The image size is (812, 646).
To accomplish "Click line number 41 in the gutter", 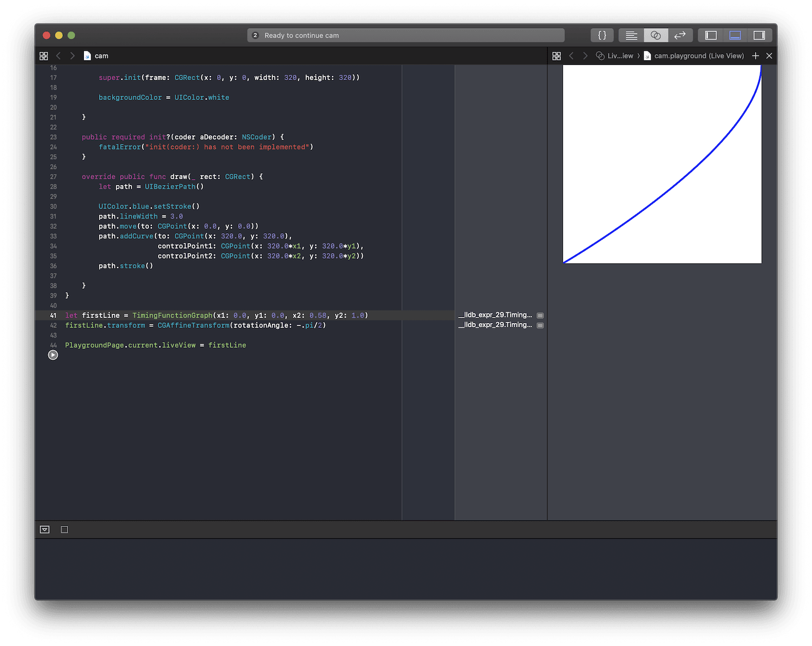I will tap(53, 315).
